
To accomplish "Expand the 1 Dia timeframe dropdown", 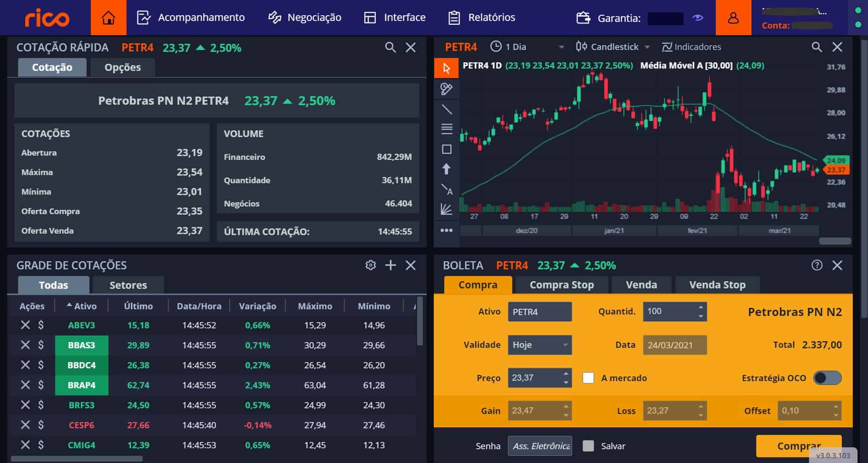I will tap(527, 47).
